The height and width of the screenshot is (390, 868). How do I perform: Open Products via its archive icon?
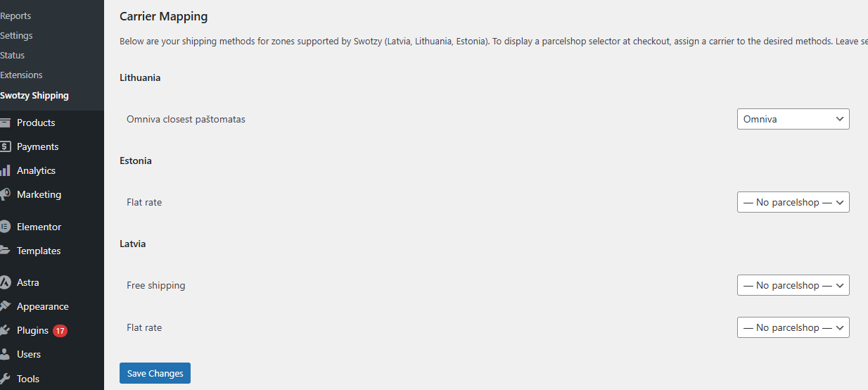pos(4,122)
